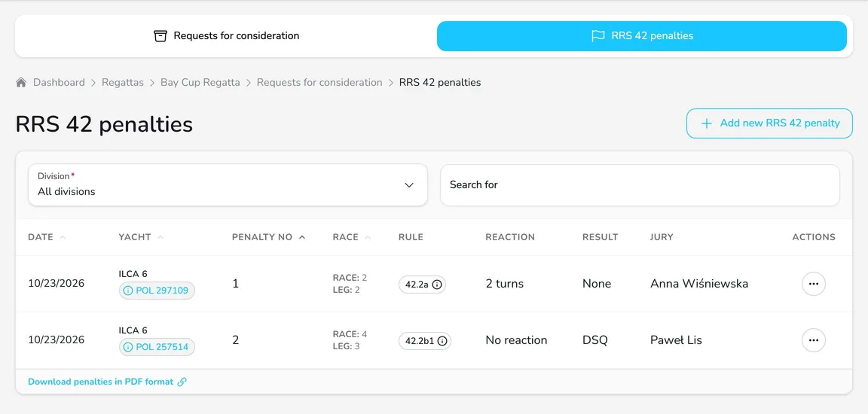Click info icon on rule 42.2a
Screen dimensions: 868x414
(x=437, y=285)
